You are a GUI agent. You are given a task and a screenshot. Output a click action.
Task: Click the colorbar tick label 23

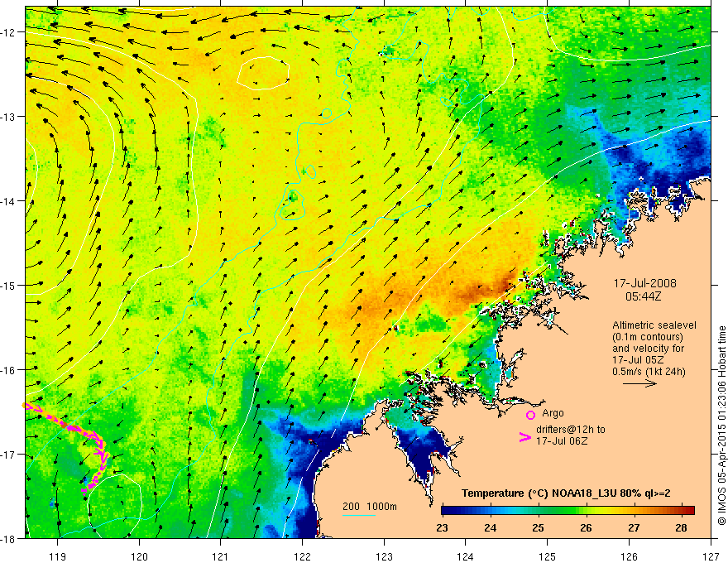(442, 527)
